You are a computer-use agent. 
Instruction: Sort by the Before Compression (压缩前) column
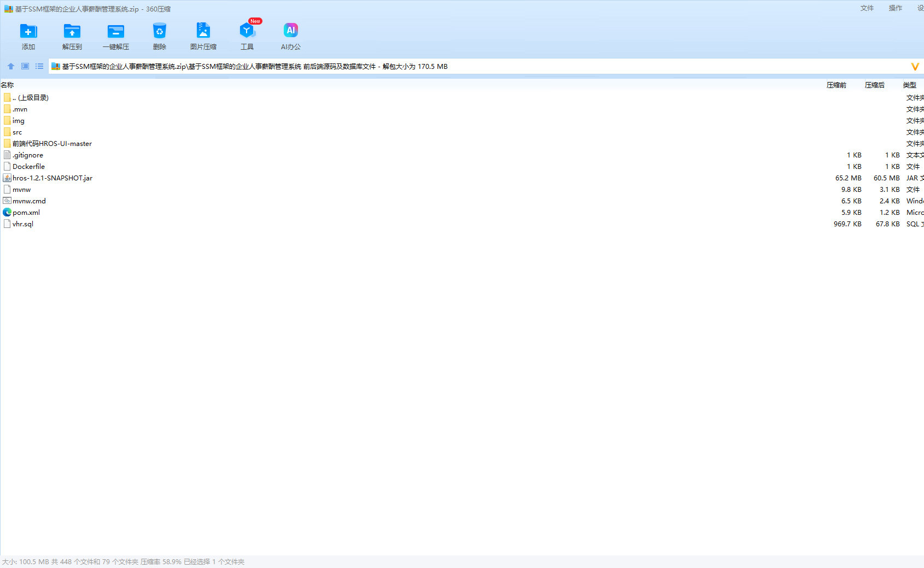[x=836, y=85]
